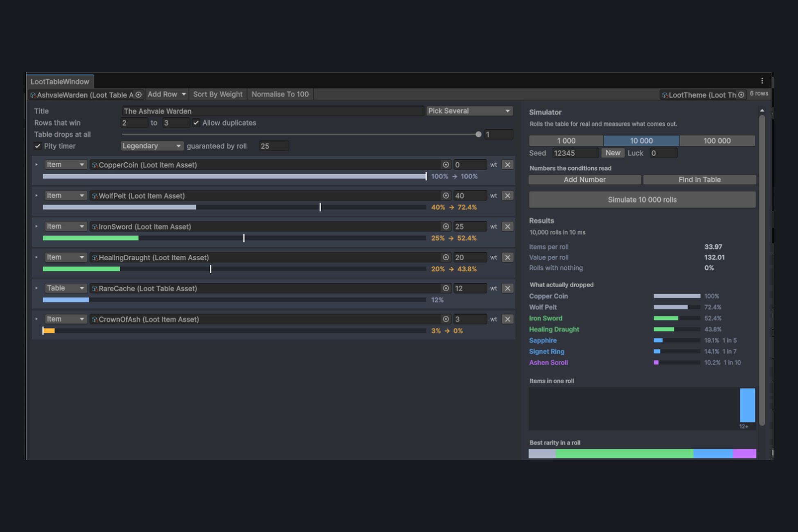Open object picker for WolfPelt asset
The image size is (798, 532).
[446, 196]
